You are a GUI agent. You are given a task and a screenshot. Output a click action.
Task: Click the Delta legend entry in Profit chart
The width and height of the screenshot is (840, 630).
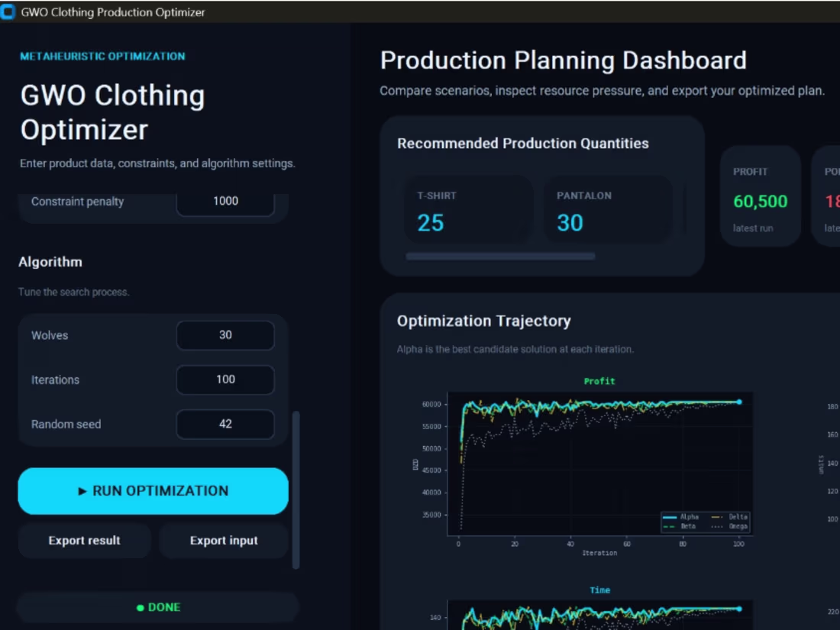click(x=729, y=517)
